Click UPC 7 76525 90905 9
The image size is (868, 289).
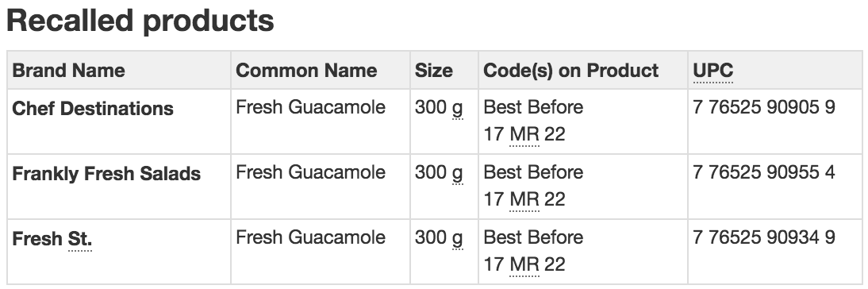[x=763, y=107]
